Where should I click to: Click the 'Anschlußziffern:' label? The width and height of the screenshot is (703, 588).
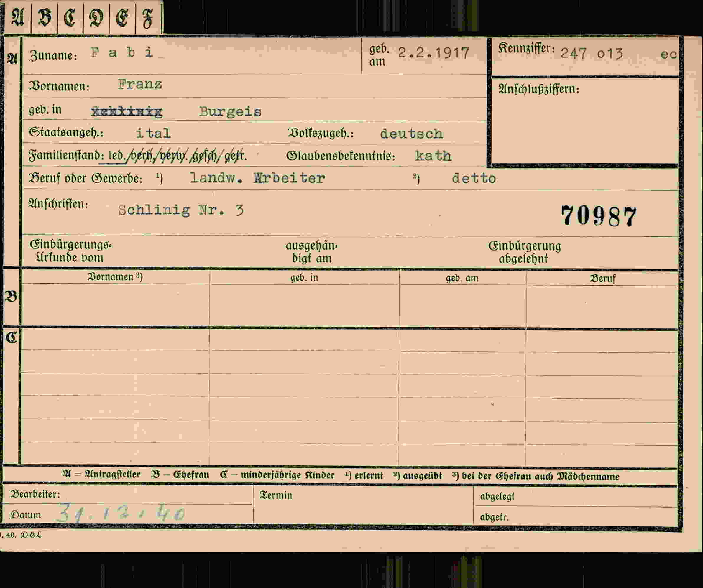pyautogui.click(x=539, y=89)
